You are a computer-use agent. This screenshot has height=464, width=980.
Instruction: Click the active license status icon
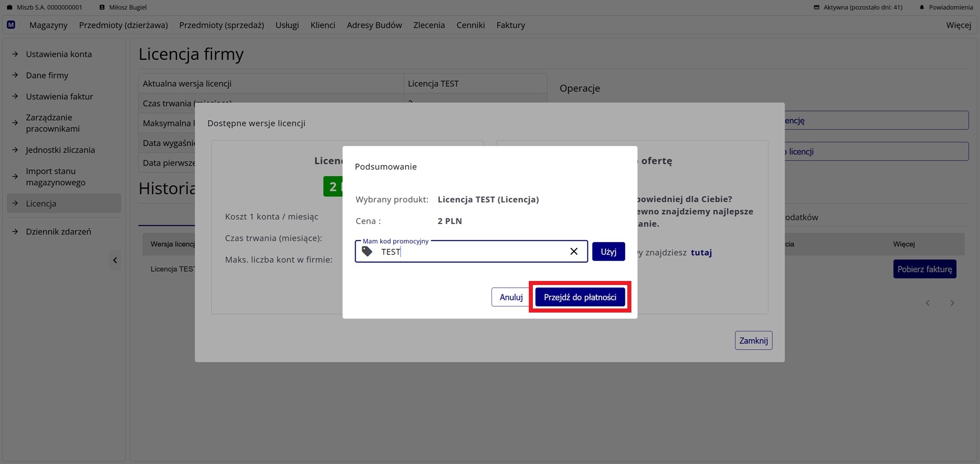click(x=817, y=7)
